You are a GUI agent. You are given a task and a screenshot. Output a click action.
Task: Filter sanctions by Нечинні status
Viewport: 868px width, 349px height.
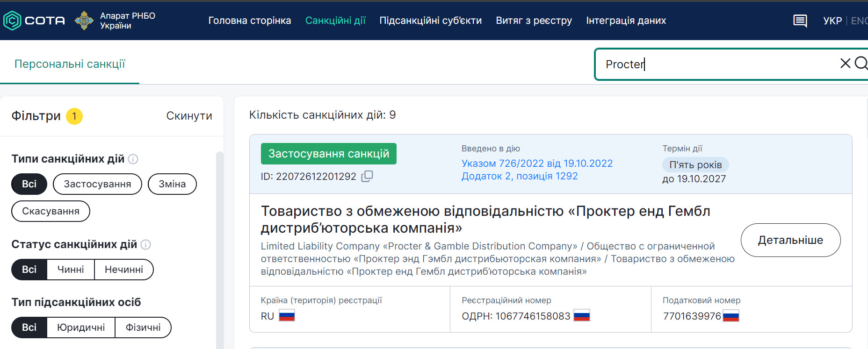(x=124, y=270)
